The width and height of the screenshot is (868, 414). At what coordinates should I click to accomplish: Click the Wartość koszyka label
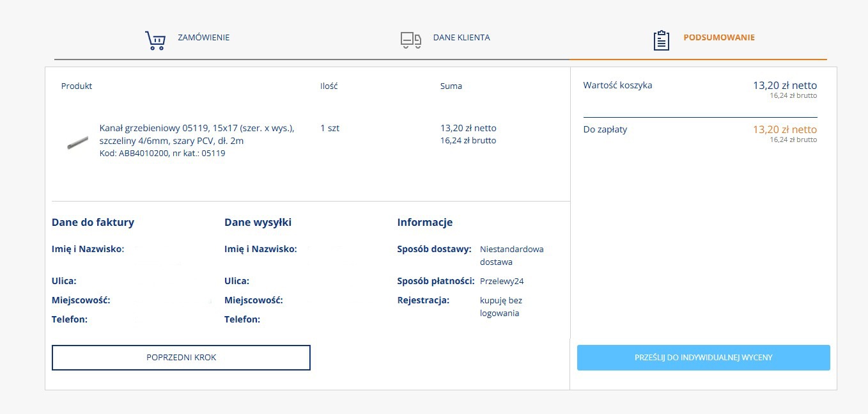pyautogui.click(x=617, y=85)
